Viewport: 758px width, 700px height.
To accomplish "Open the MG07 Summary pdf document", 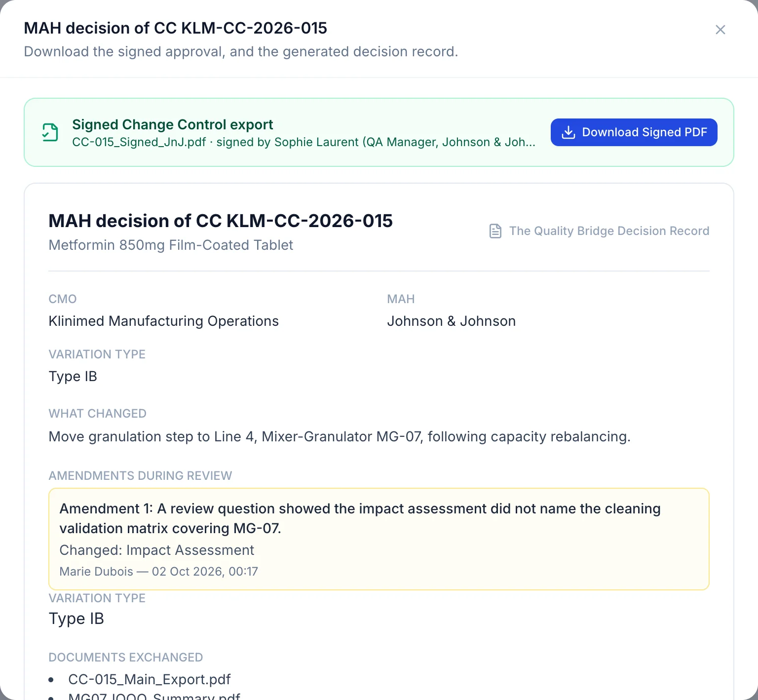I will pos(154,696).
